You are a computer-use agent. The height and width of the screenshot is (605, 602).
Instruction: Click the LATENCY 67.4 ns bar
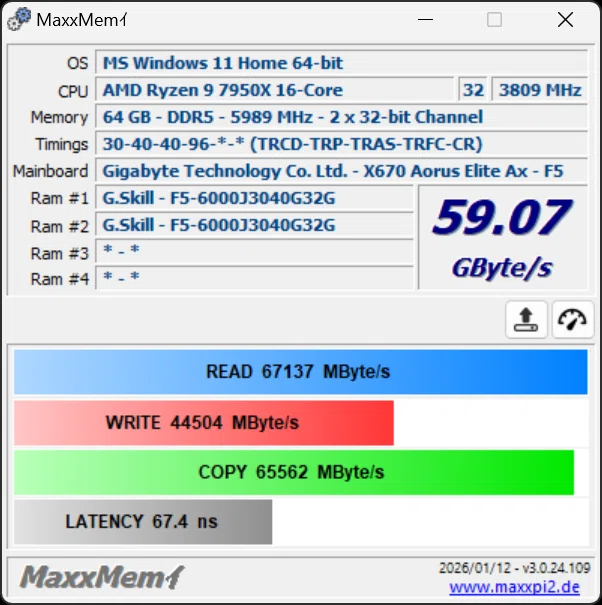click(x=143, y=522)
